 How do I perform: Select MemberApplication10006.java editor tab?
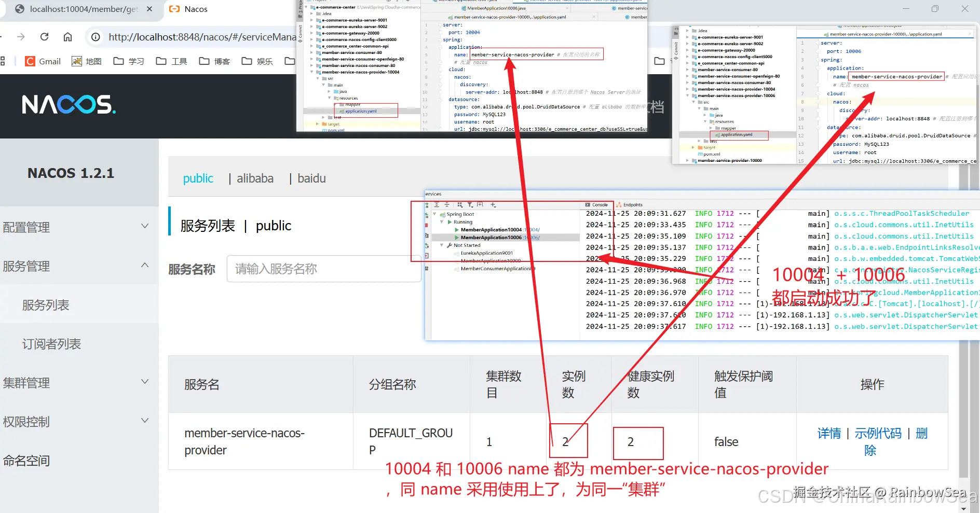pyautogui.click(x=494, y=8)
